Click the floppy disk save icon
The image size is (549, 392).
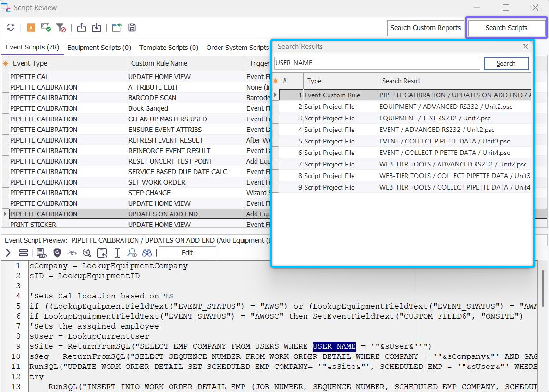click(132, 28)
